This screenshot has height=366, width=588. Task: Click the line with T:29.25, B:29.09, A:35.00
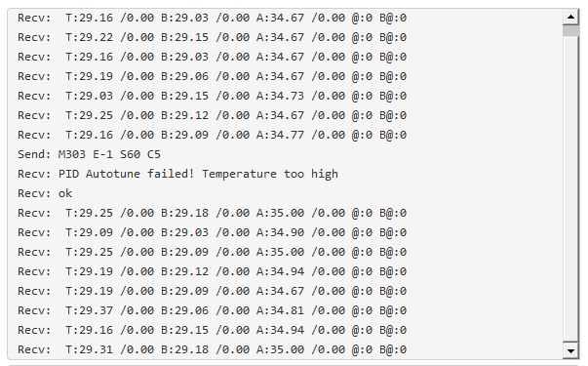pos(212,252)
